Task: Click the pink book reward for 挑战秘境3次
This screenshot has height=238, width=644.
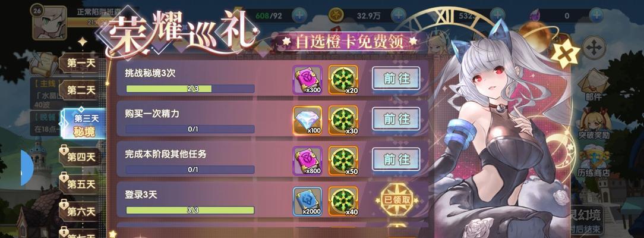Action: pyautogui.click(x=308, y=80)
